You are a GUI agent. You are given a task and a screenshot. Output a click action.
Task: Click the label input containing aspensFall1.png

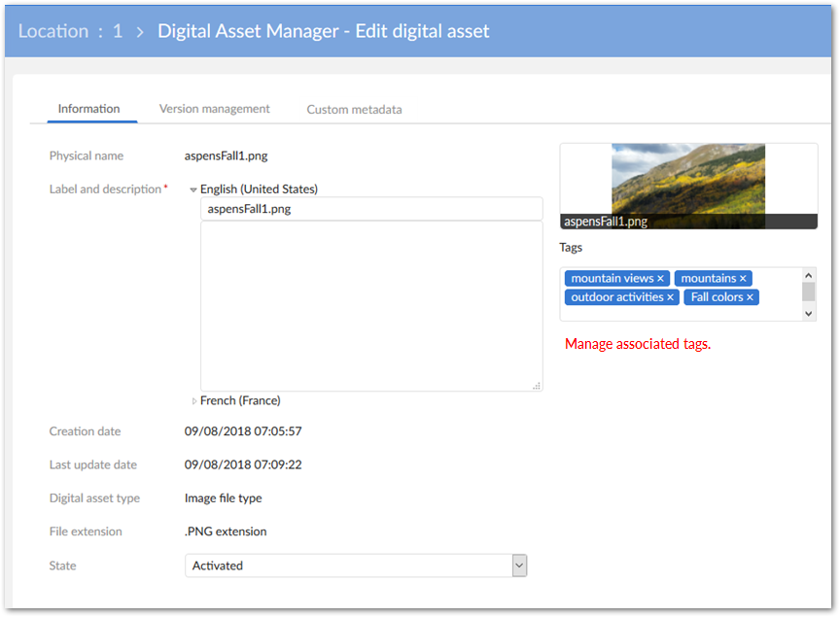tap(370, 208)
